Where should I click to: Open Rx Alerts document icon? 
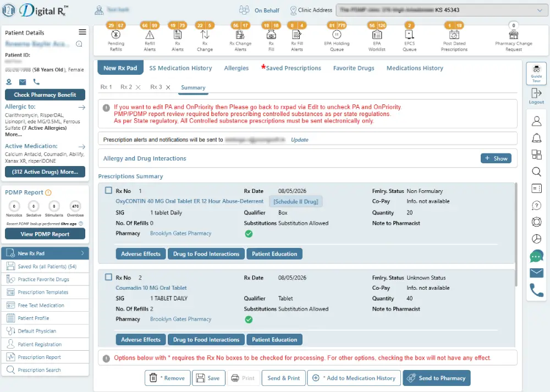pyautogui.click(x=178, y=34)
